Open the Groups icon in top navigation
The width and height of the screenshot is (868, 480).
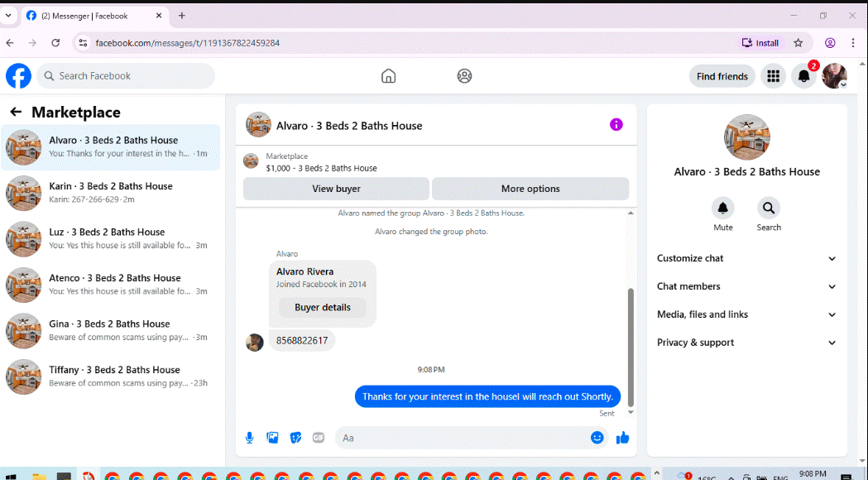[x=464, y=76]
